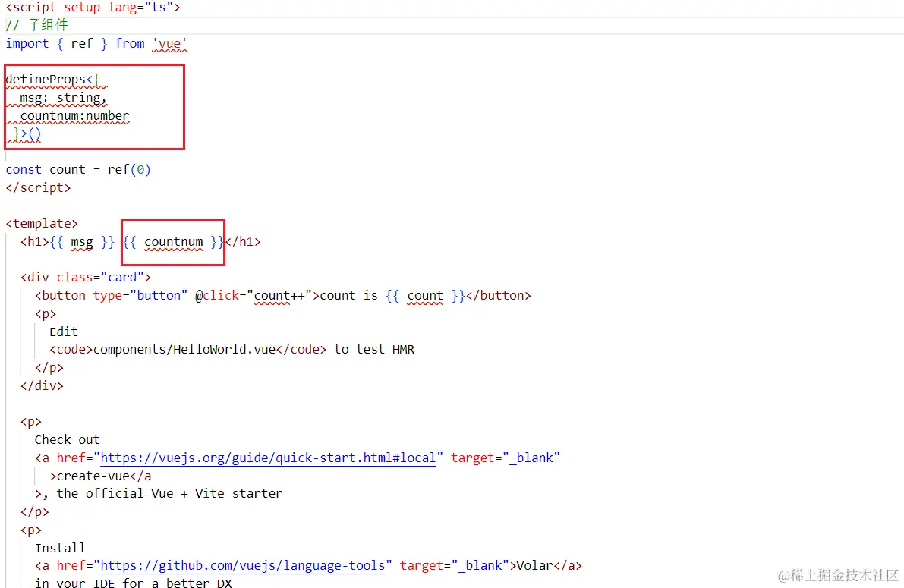This screenshot has width=904, height=588.
Task: Open the github.com language-tools URL link
Action: point(243,565)
